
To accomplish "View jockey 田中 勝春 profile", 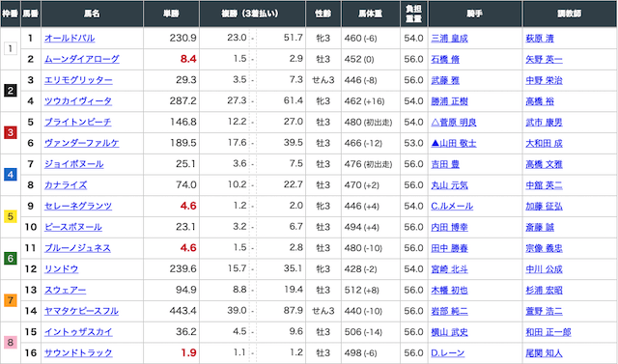I will click(449, 248).
